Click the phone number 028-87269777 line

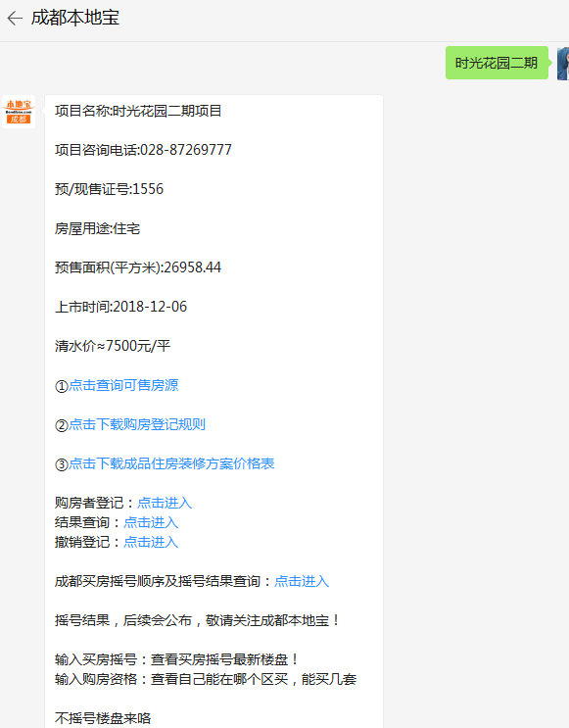click(143, 150)
